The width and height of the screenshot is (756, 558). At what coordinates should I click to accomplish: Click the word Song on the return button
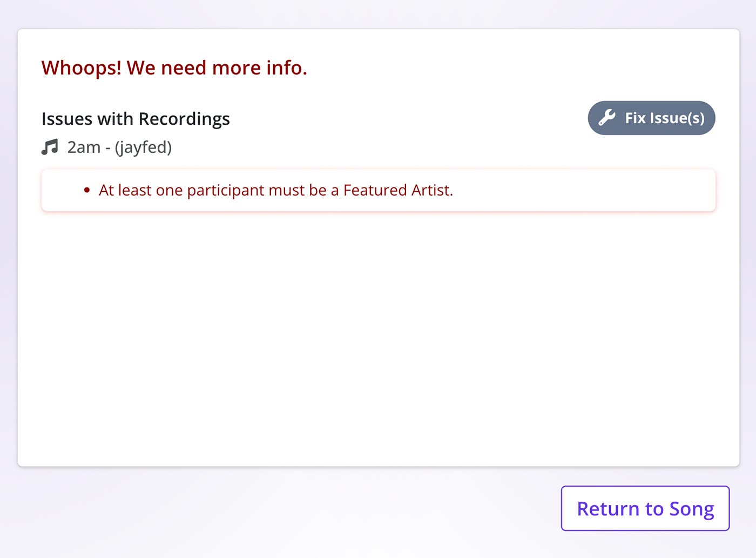point(692,509)
